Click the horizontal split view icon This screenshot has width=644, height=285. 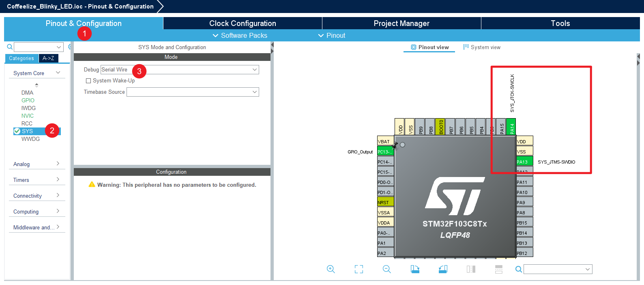(x=499, y=269)
